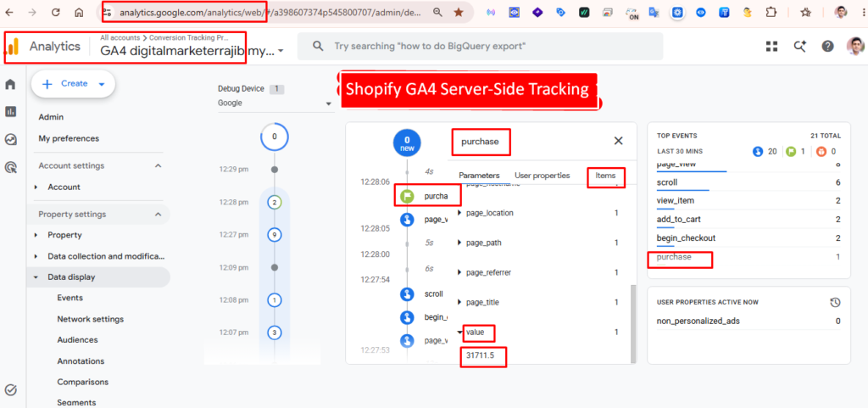The image size is (868, 408).
Task: Select the begin_checkout event in the stream
Action: [x=408, y=317]
